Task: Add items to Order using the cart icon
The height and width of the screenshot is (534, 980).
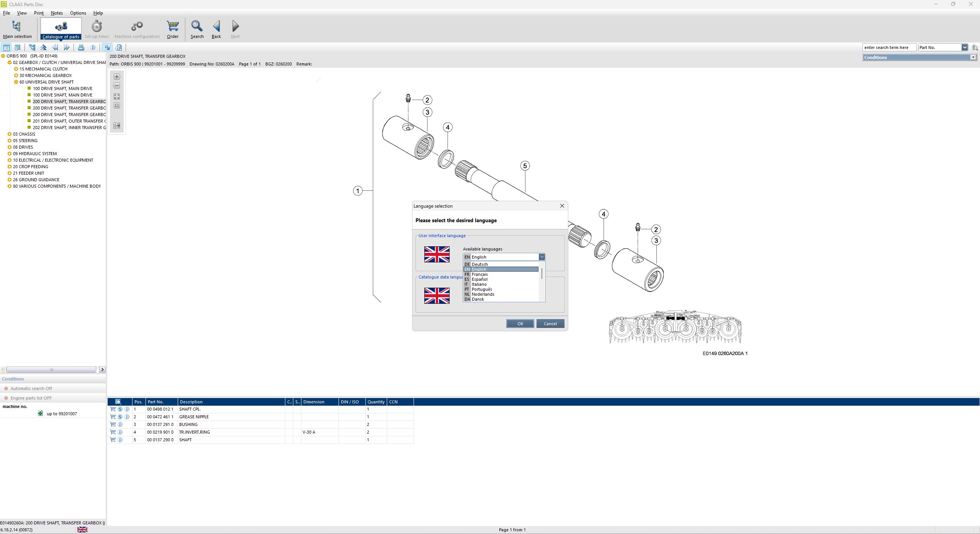Action: pyautogui.click(x=172, y=29)
